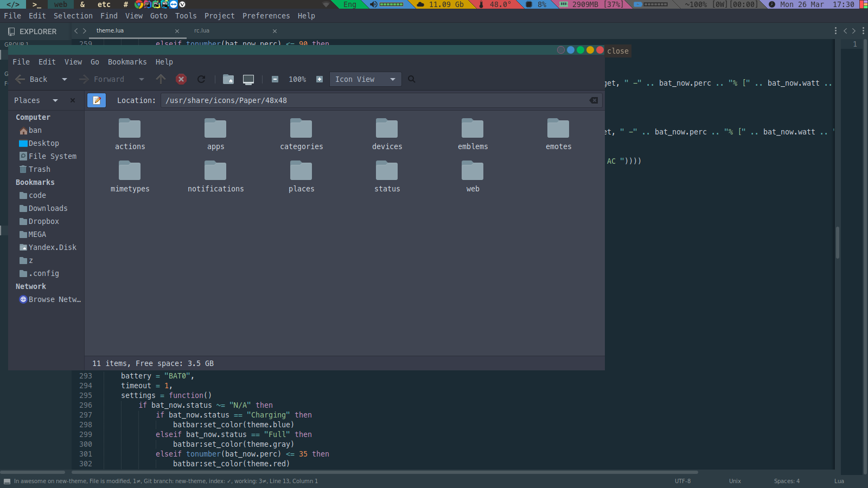Zoom out with the minus icon
This screenshot has height=488, width=868.
[275, 79]
